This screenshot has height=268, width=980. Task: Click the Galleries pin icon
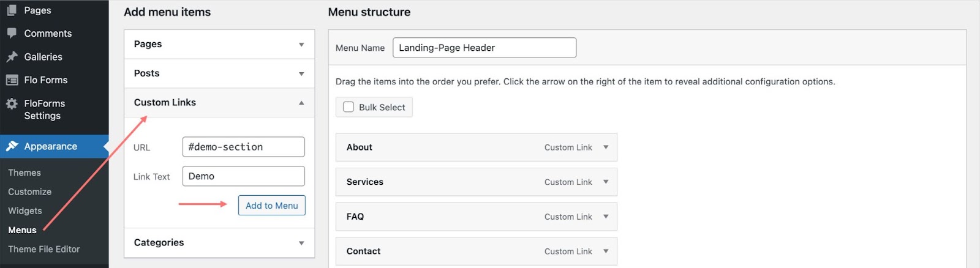[12, 56]
